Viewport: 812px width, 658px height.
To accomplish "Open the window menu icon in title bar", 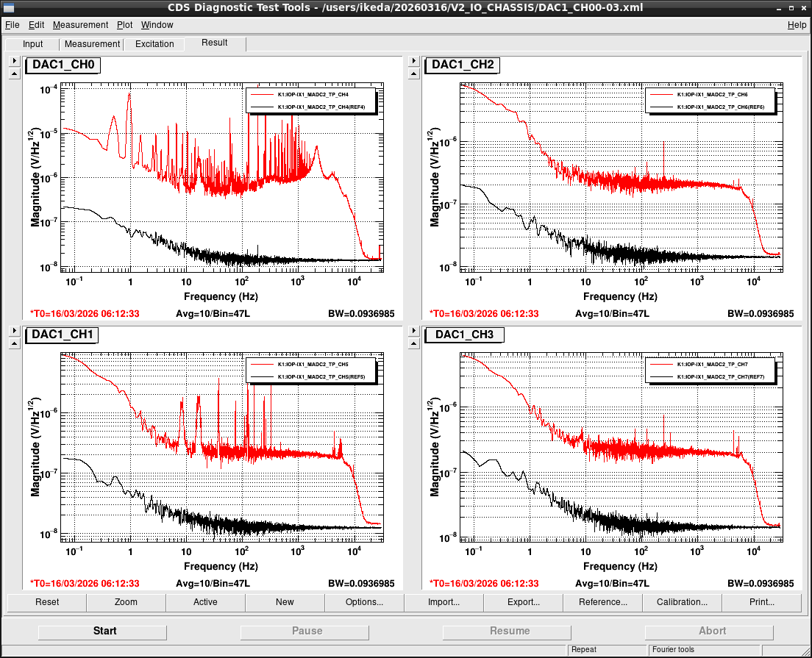I will (x=9, y=8).
